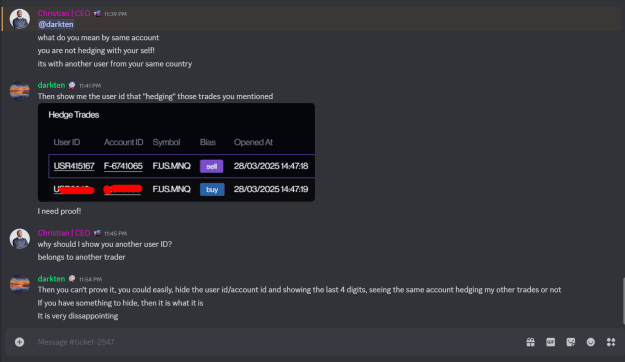Click the 11:39 PM message timestamp
This screenshot has width=625, height=362.
116,14
